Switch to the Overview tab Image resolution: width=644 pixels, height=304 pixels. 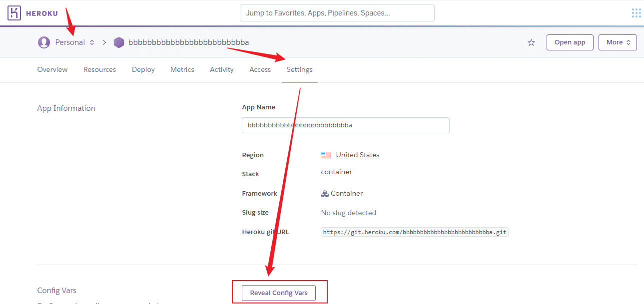[x=52, y=69]
